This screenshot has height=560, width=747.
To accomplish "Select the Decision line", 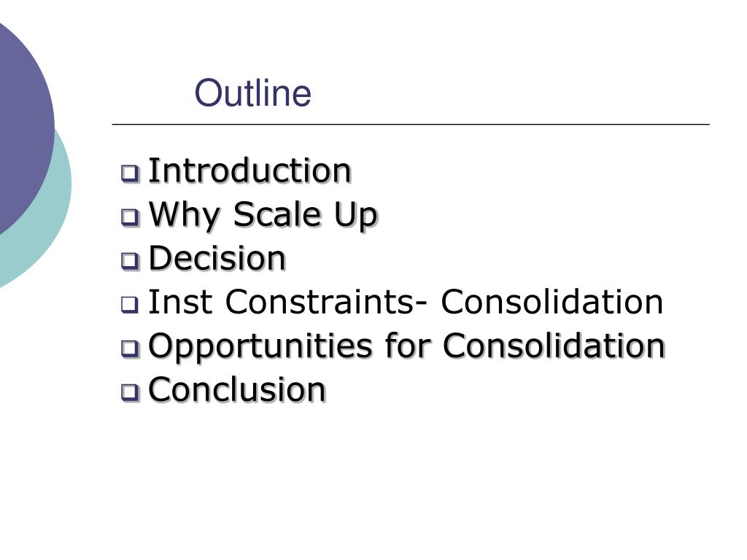I will (x=217, y=258).
